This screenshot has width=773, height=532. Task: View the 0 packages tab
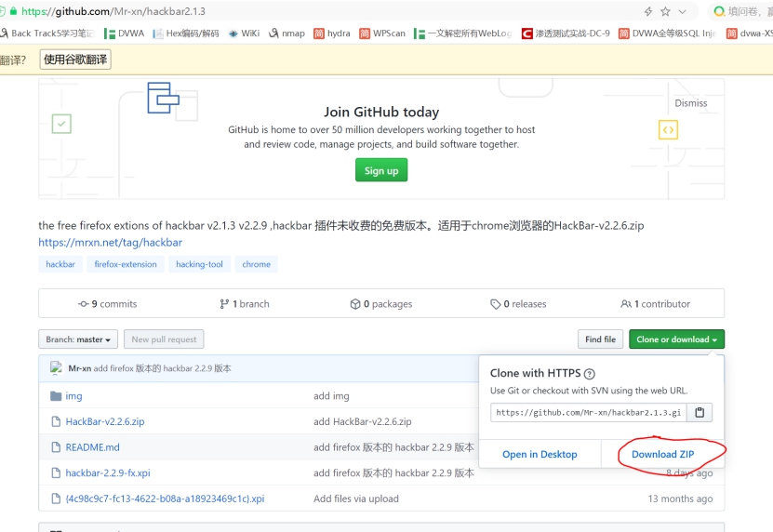click(381, 304)
